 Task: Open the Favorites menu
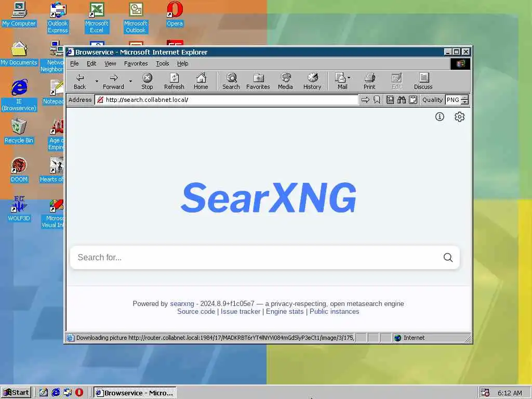point(136,63)
